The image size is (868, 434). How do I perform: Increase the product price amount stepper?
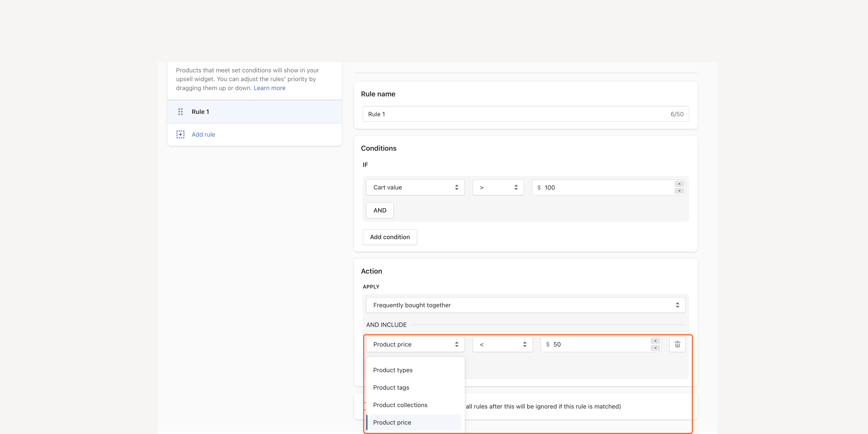pyautogui.click(x=655, y=341)
